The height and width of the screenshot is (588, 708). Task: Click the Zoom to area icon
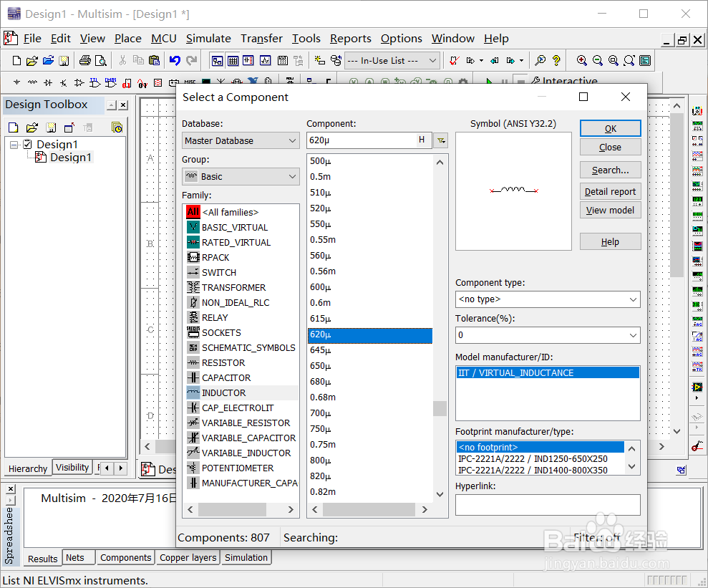point(614,60)
